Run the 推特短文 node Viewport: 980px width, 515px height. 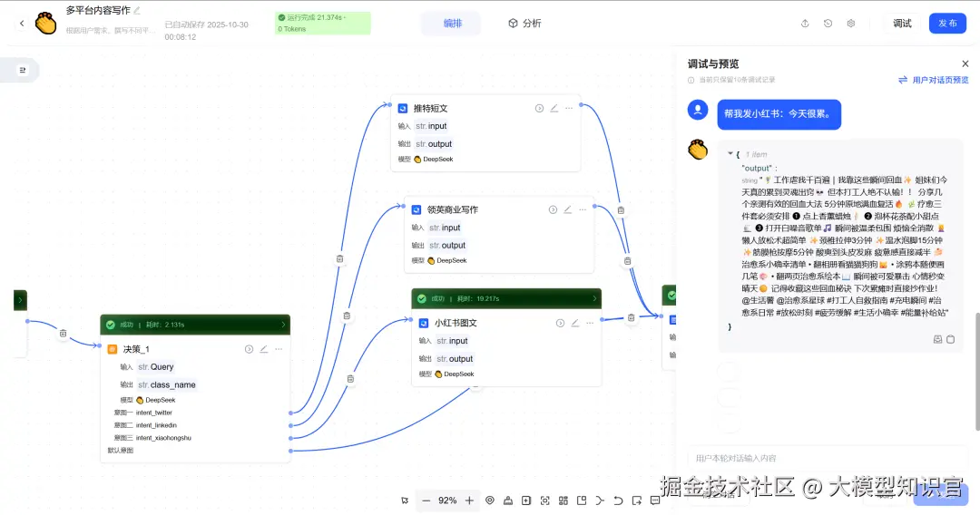tap(539, 109)
